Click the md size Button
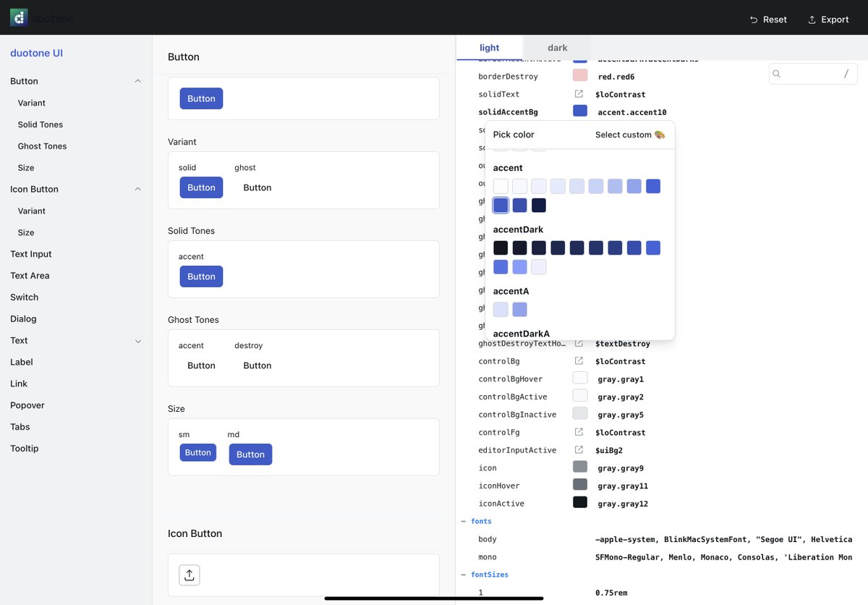 [250, 454]
